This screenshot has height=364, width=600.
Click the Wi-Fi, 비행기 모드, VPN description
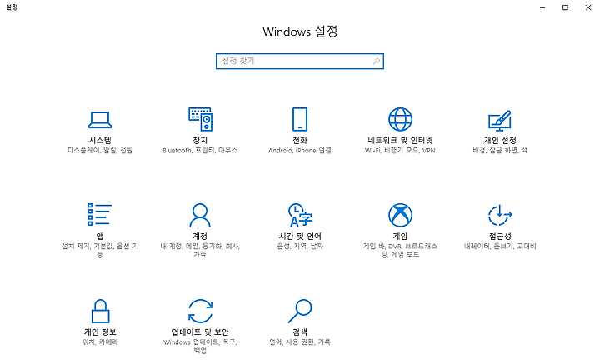coord(400,150)
